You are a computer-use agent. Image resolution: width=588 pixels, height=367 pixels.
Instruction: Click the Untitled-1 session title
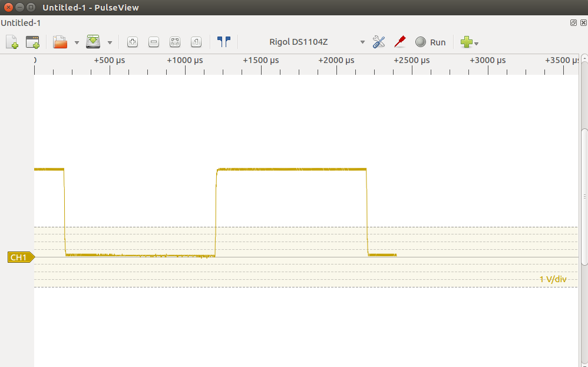[21, 23]
